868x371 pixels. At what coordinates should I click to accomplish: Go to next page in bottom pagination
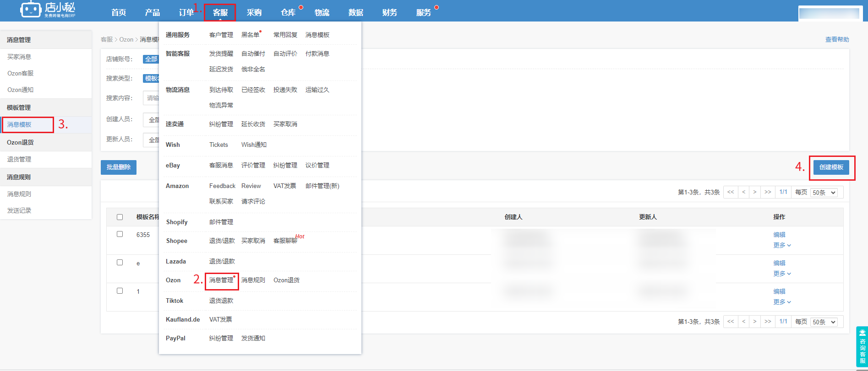(755, 322)
